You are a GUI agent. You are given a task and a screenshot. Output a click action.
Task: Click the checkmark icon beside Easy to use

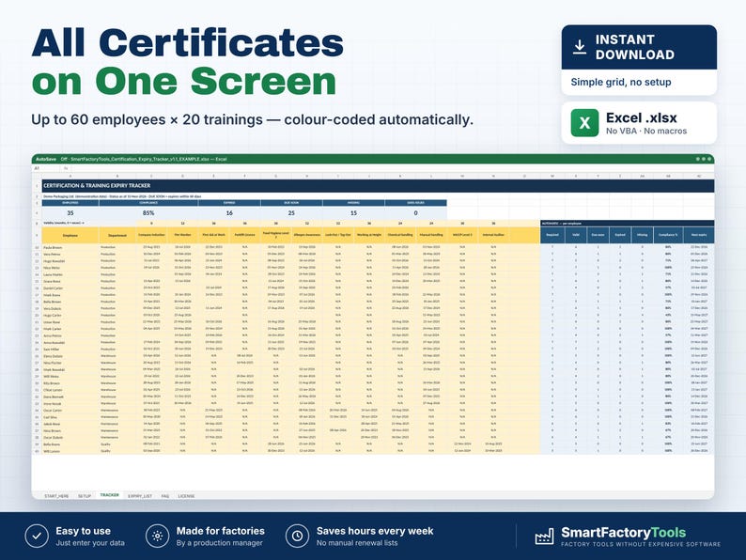click(37, 537)
